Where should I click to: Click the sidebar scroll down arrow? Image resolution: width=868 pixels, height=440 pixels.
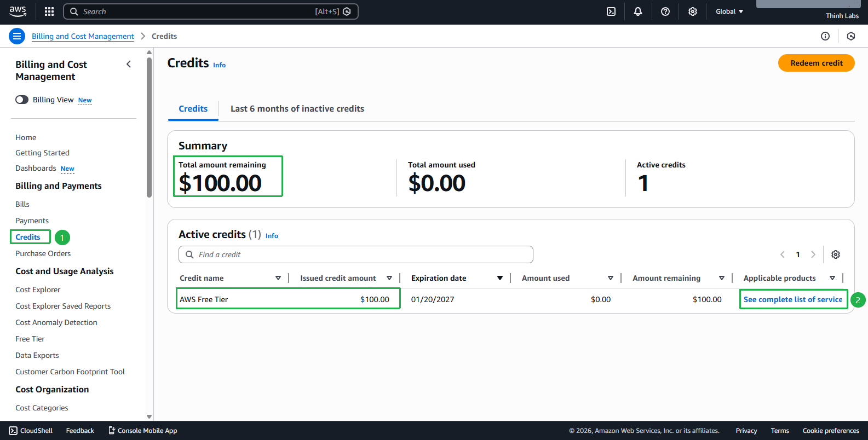149,417
